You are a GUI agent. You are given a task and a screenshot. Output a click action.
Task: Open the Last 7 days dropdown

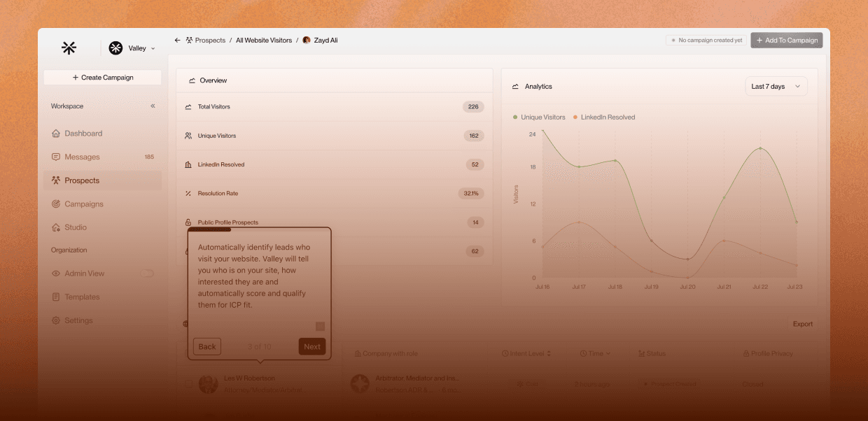pyautogui.click(x=776, y=87)
